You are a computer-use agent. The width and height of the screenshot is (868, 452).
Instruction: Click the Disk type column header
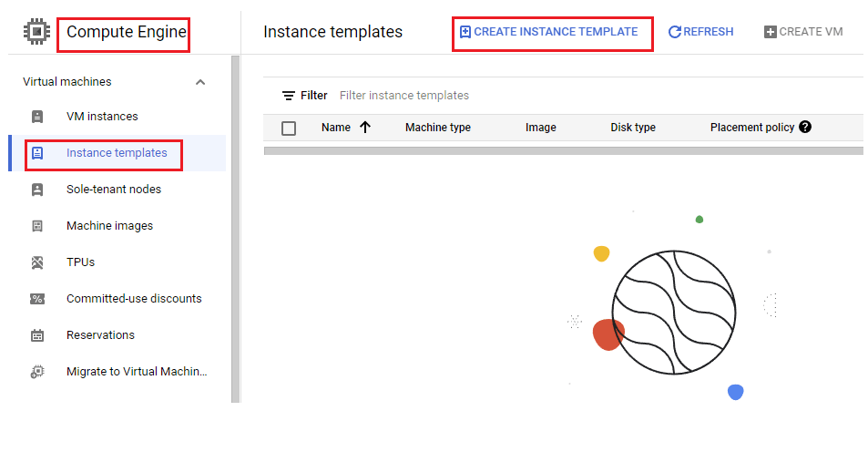coord(633,128)
